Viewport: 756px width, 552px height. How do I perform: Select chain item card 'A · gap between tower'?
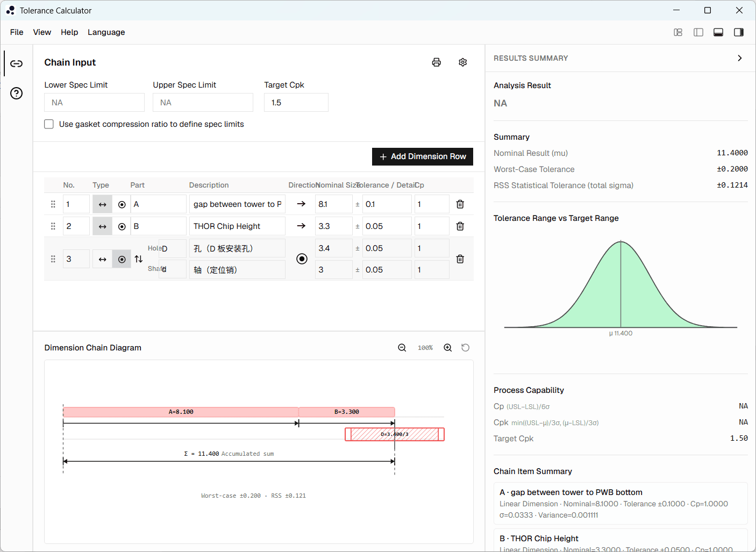(621, 504)
